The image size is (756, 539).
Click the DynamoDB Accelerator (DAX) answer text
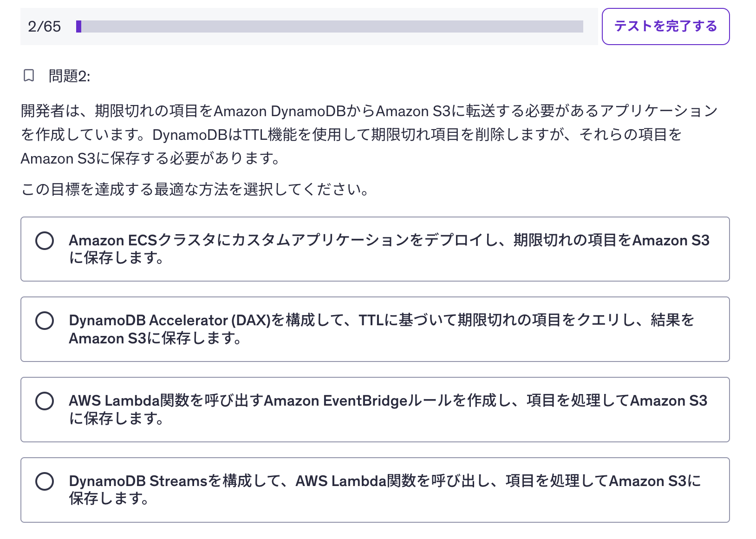381,320
